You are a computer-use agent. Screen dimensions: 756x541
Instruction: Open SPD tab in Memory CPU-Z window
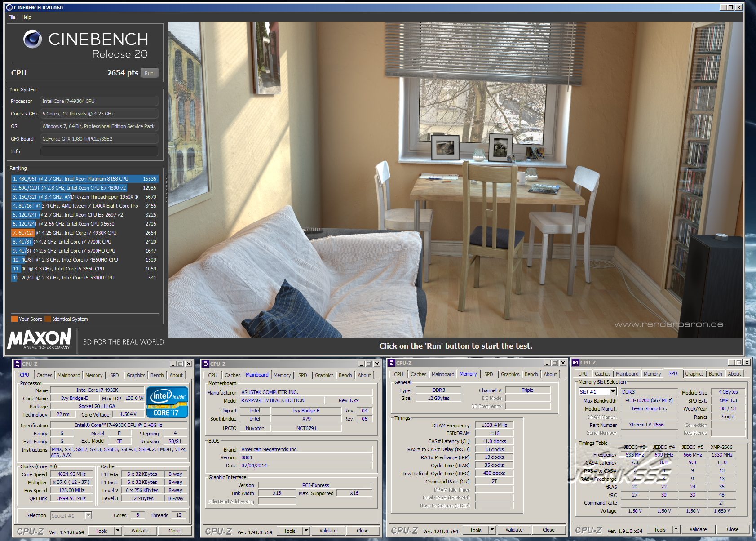(x=488, y=374)
